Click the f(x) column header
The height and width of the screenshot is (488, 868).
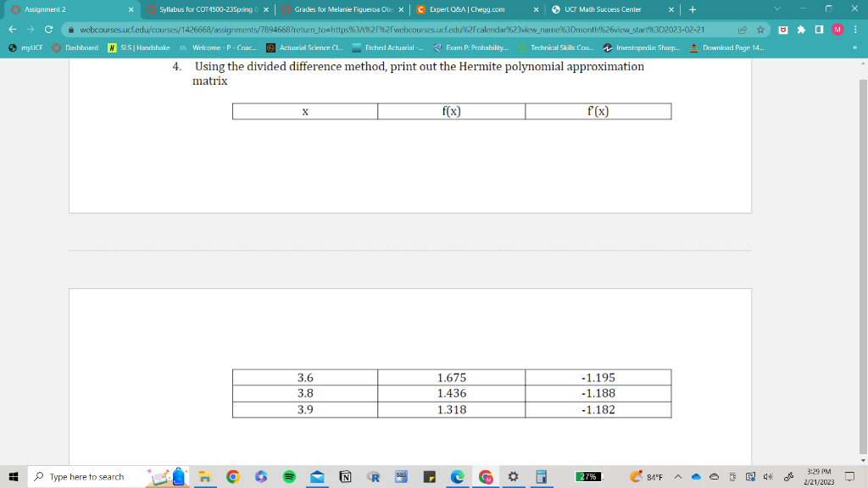(x=451, y=111)
